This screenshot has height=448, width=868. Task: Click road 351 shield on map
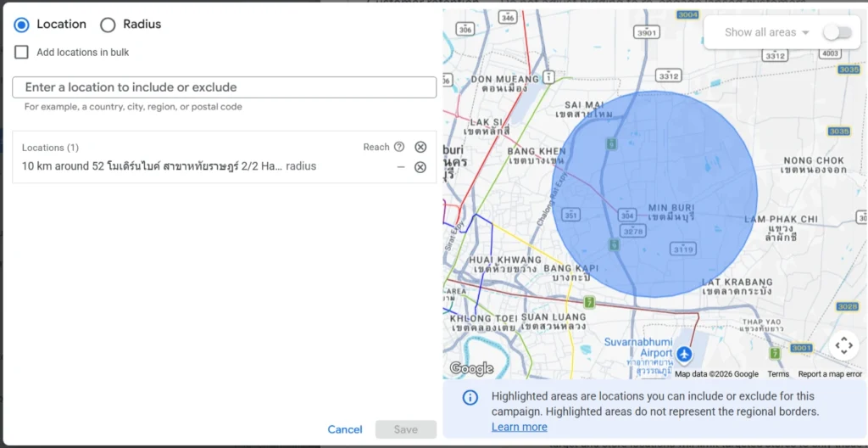coord(570,215)
